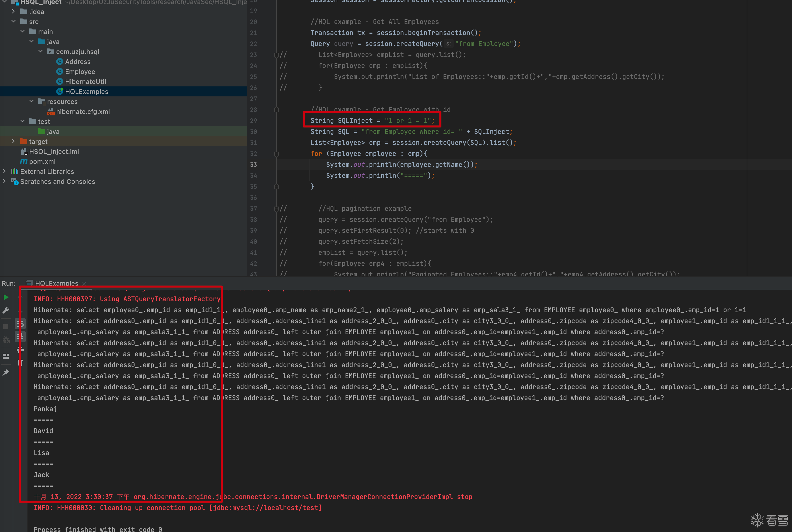The height and width of the screenshot is (532, 792).
Task: Toggle Soft-Wrap in Run console
Action: (x=20, y=324)
